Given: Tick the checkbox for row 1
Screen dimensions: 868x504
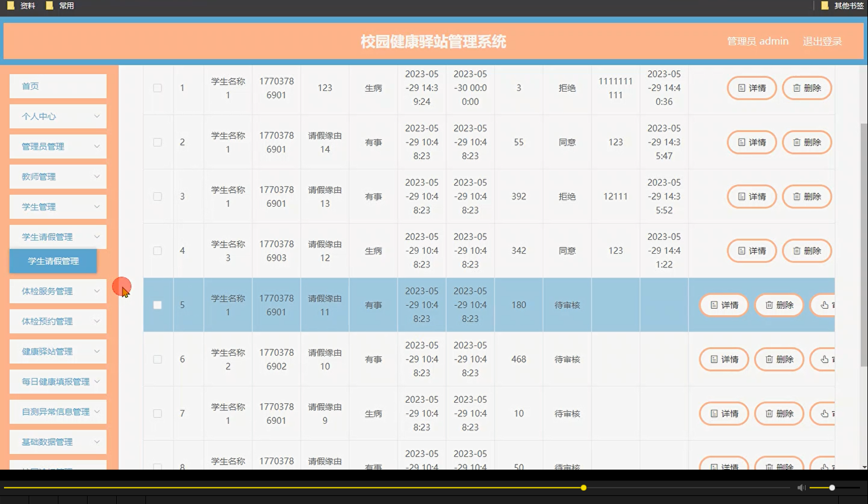Looking at the screenshot, I should (x=157, y=88).
